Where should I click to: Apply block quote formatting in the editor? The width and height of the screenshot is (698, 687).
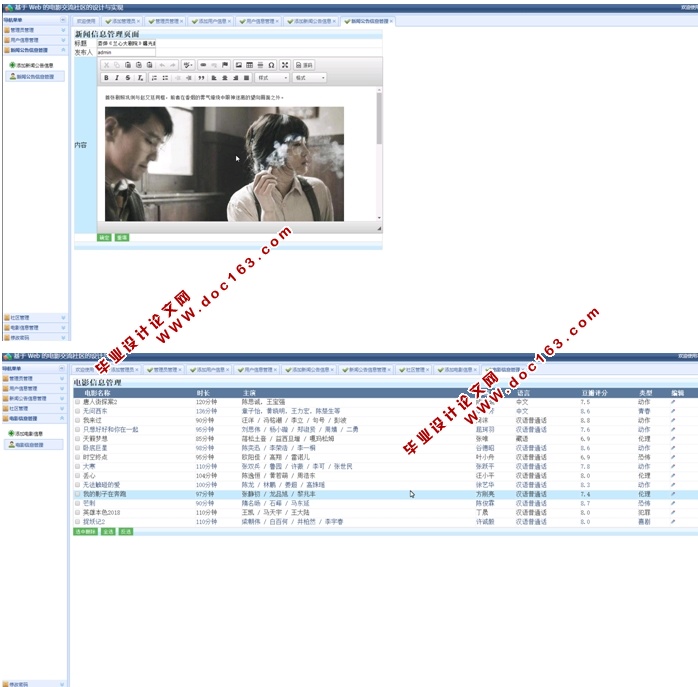click(201, 78)
